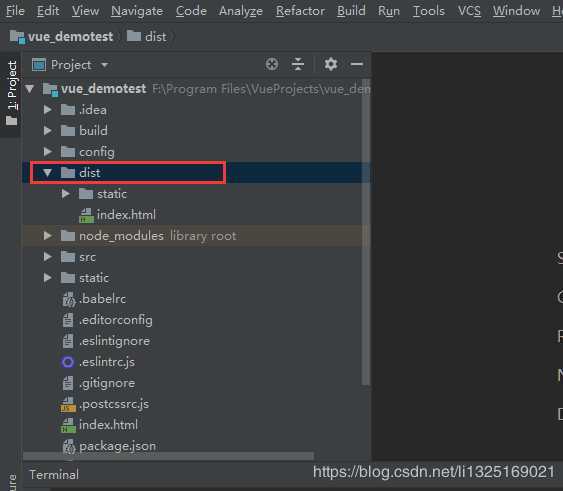Open the Build menu
Viewport: 563px width, 491px height.
351,11
